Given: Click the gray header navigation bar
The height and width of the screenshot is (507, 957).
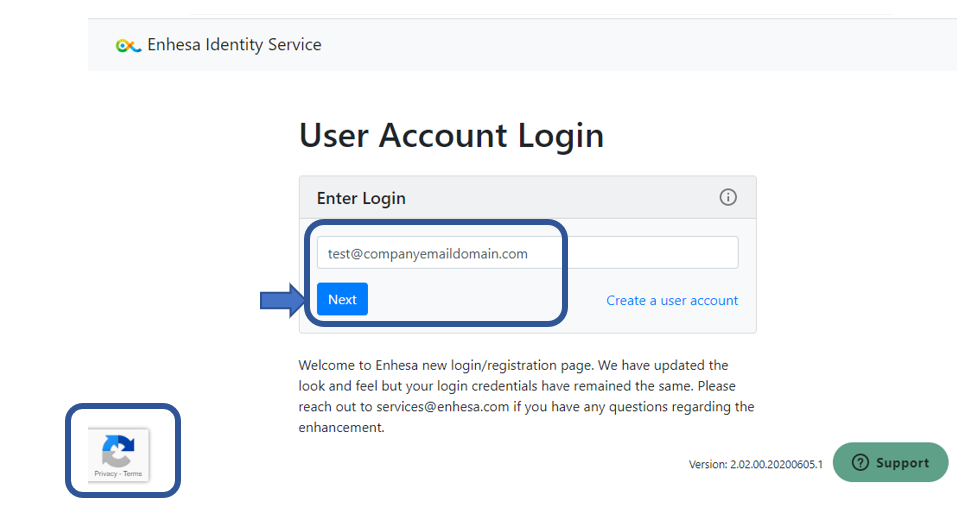Looking at the screenshot, I should (522, 45).
